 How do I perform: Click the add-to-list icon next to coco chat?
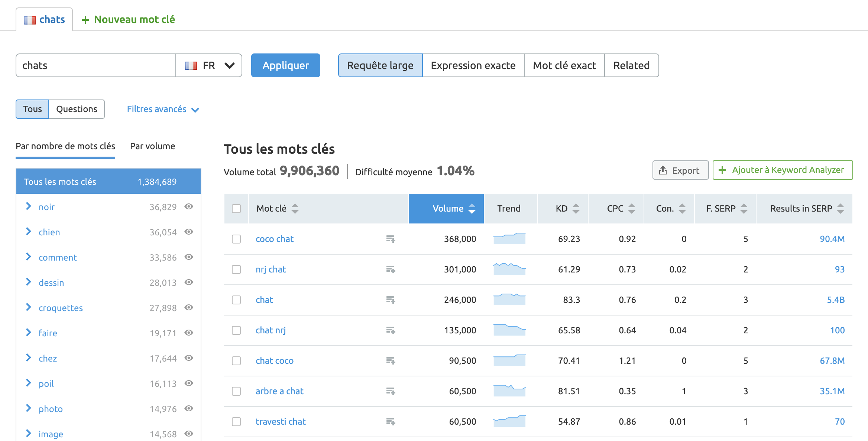(x=391, y=239)
